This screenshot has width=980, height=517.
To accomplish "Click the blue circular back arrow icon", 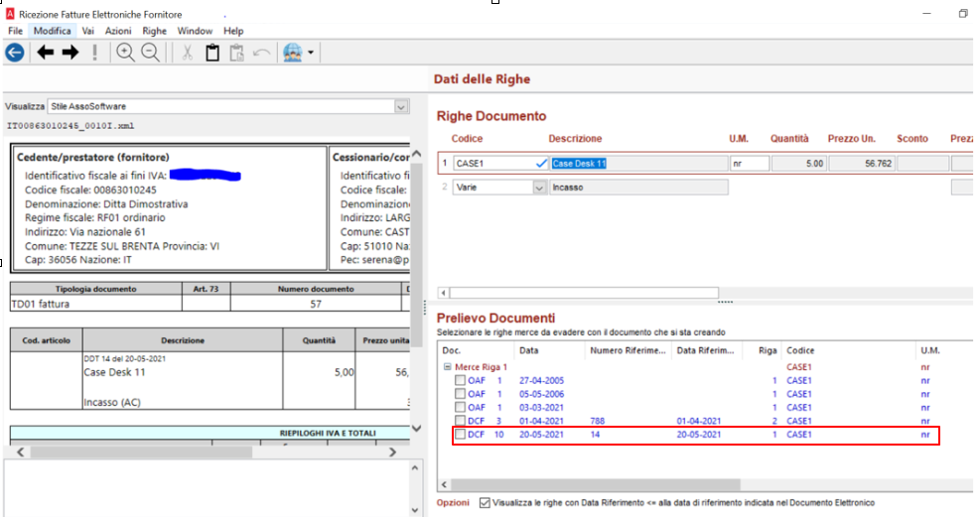I will (14, 53).
